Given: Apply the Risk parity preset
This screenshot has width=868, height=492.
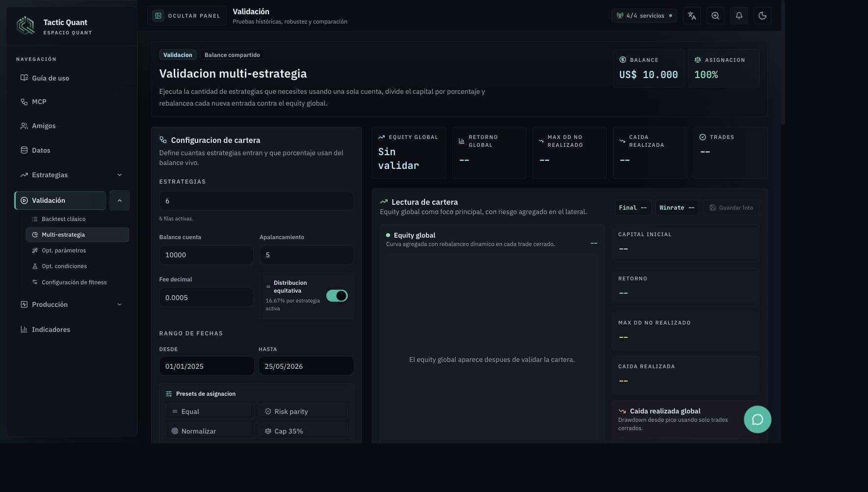Looking at the screenshot, I should tap(303, 411).
